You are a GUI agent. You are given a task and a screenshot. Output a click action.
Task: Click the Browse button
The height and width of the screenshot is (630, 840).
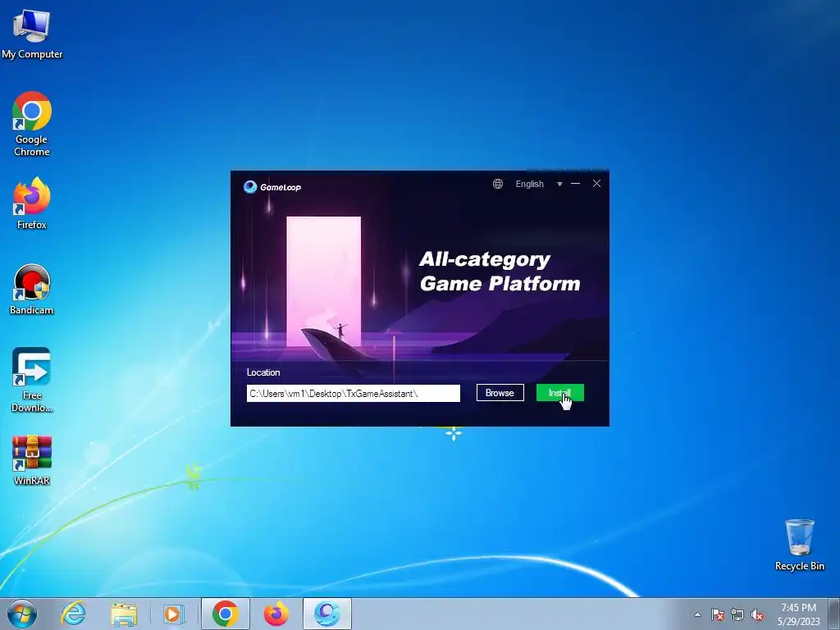[x=500, y=393]
